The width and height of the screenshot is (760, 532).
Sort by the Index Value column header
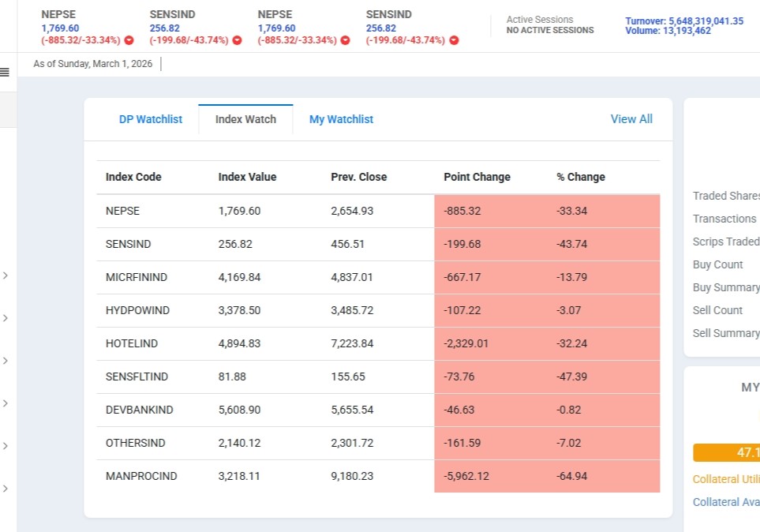[247, 177]
